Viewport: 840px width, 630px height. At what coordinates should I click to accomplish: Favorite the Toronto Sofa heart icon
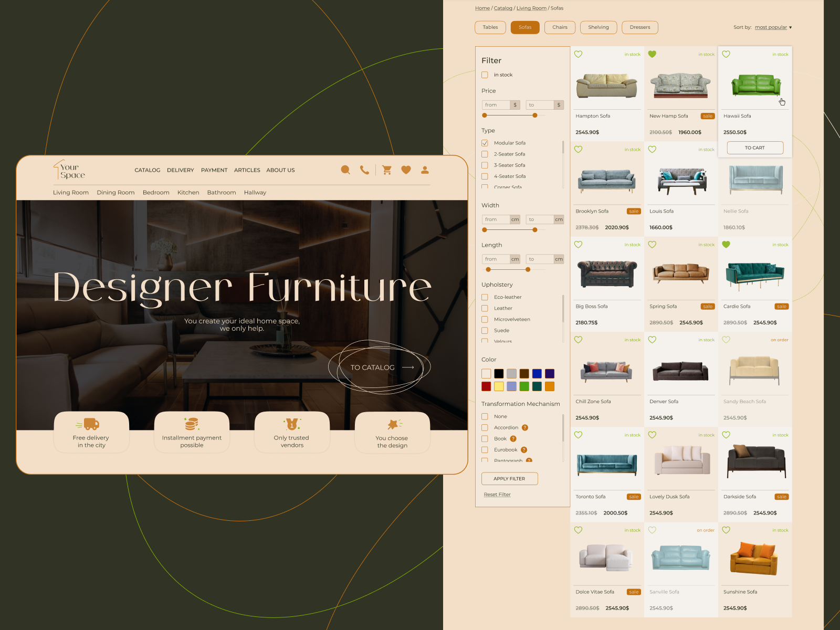pyautogui.click(x=579, y=435)
